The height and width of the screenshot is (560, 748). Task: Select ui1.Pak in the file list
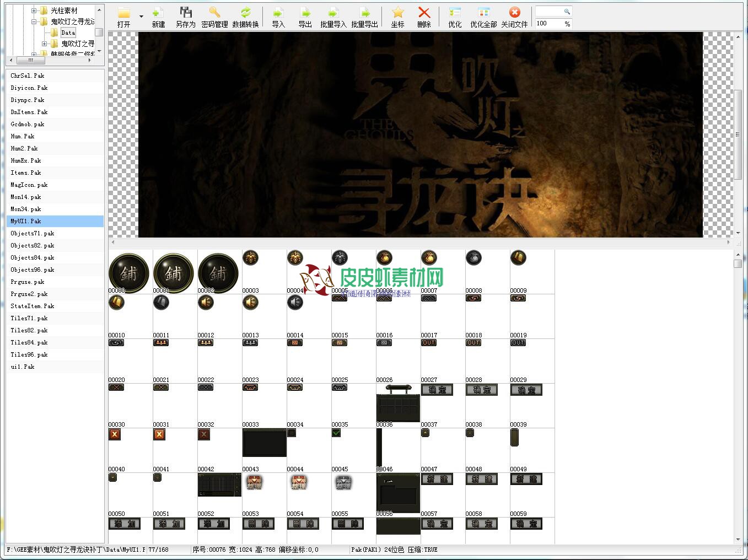(x=55, y=367)
